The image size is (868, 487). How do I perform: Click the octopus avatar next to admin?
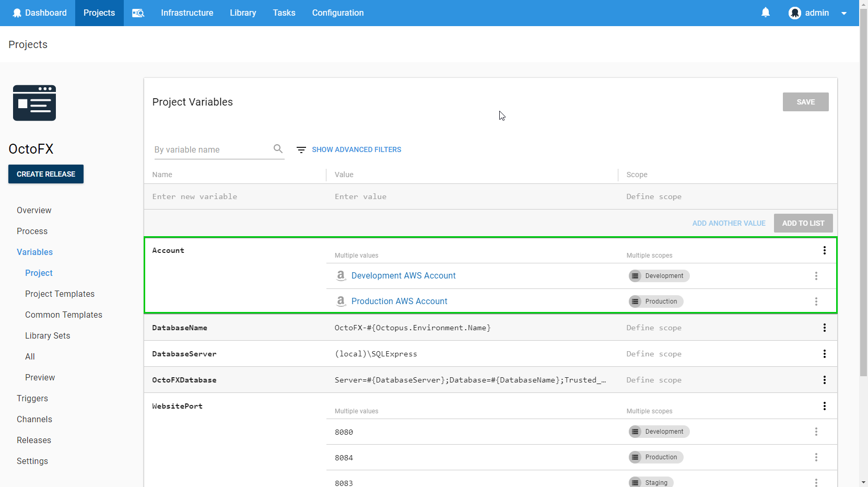coord(795,13)
